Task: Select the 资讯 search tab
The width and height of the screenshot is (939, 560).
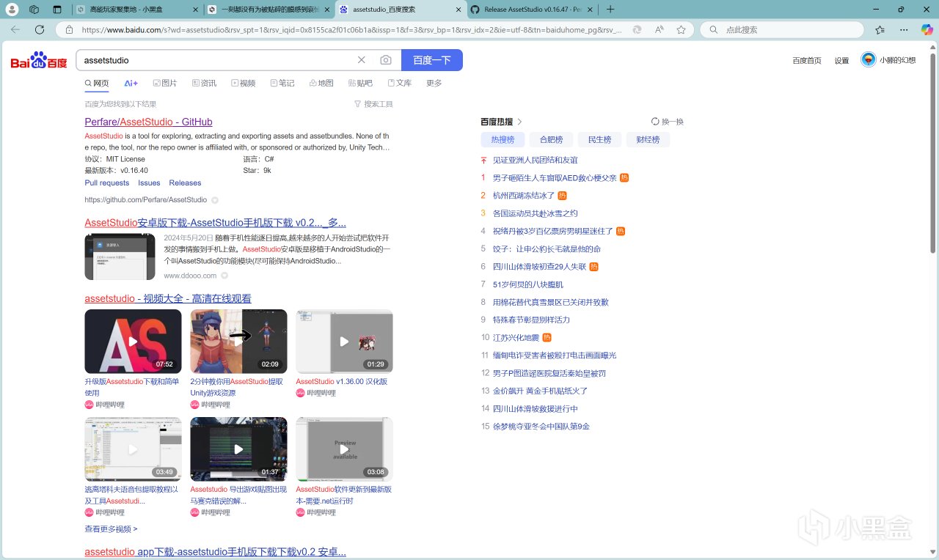Action: [x=205, y=84]
